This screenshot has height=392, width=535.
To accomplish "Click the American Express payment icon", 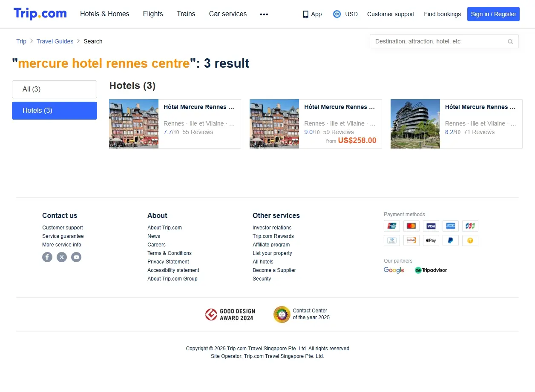I will coord(451,226).
